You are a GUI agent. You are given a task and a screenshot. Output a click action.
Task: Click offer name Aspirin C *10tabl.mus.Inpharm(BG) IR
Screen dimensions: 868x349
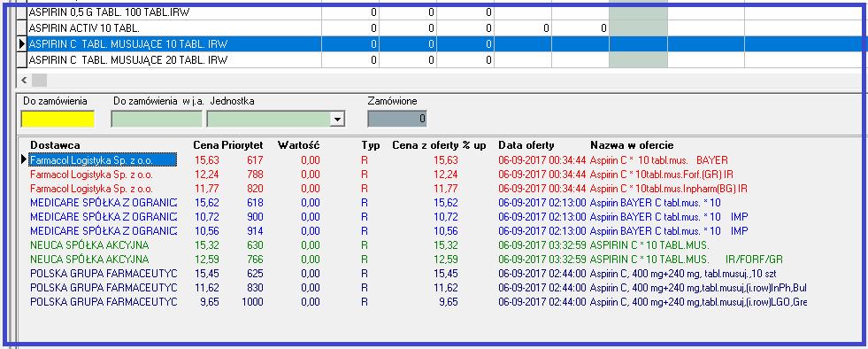(668, 189)
